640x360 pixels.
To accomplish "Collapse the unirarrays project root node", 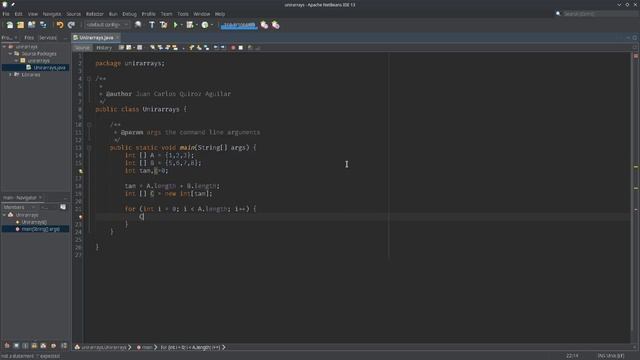I will click(x=4, y=47).
